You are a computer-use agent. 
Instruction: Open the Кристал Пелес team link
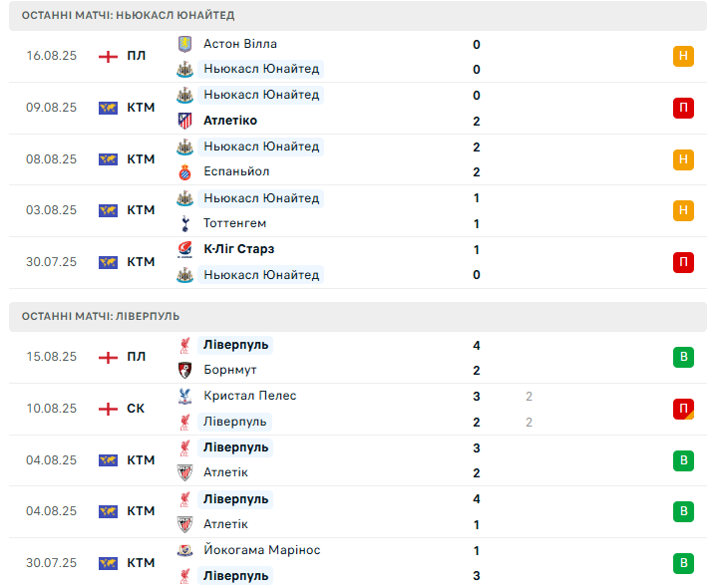[x=249, y=396]
